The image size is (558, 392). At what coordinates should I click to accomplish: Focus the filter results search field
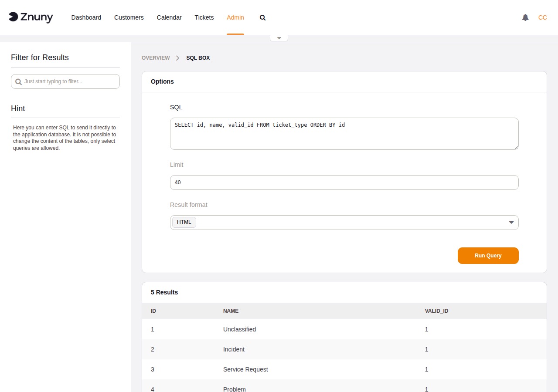pos(65,81)
